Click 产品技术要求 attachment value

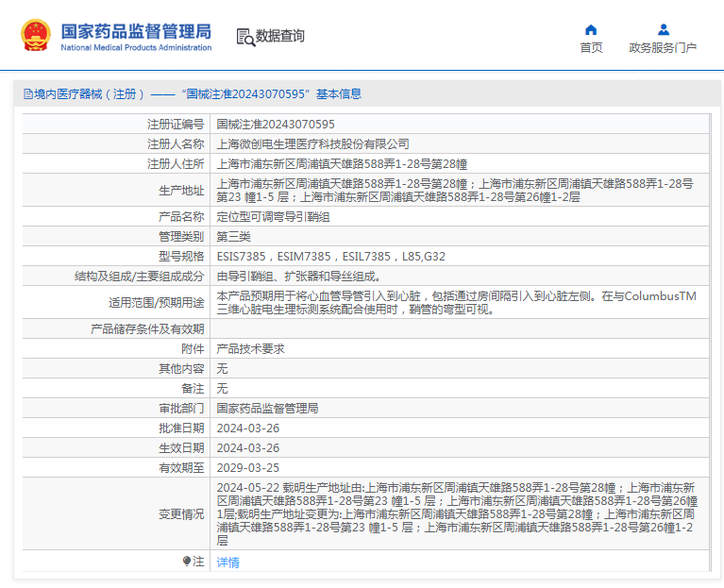(x=250, y=348)
